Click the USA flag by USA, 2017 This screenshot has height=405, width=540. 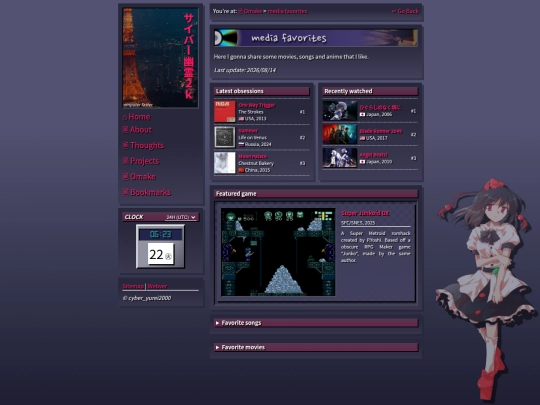(362, 138)
